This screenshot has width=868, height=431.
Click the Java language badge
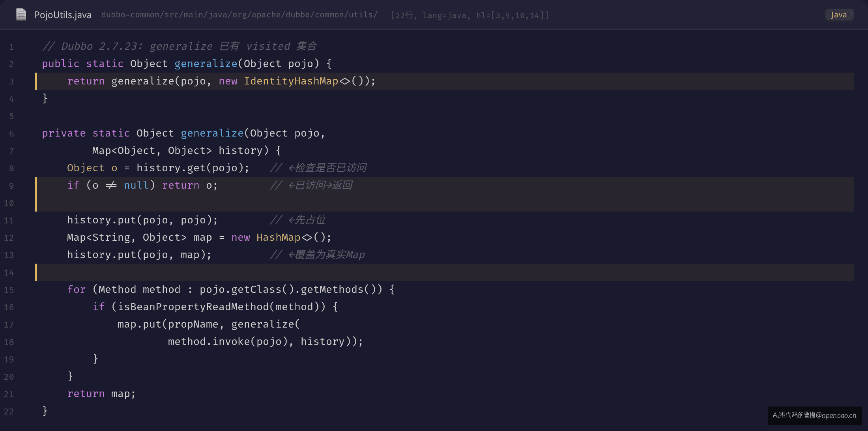point(839,15)
